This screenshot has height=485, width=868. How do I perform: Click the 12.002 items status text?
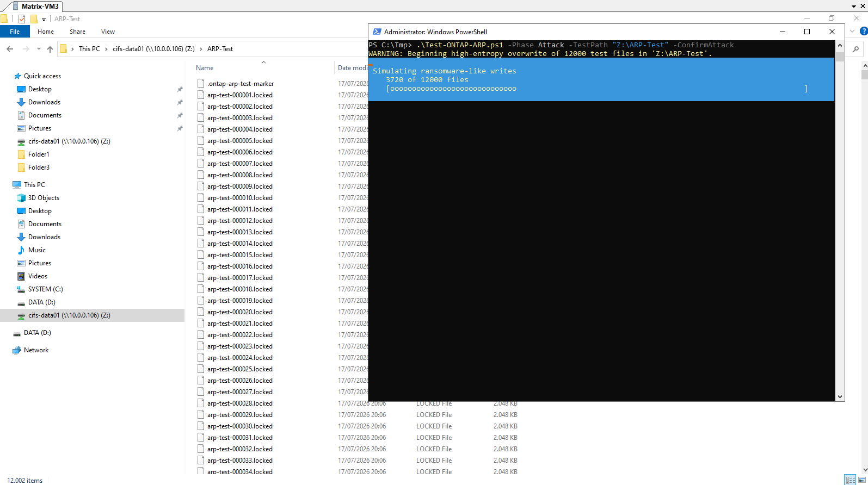[x=25, y=481]
